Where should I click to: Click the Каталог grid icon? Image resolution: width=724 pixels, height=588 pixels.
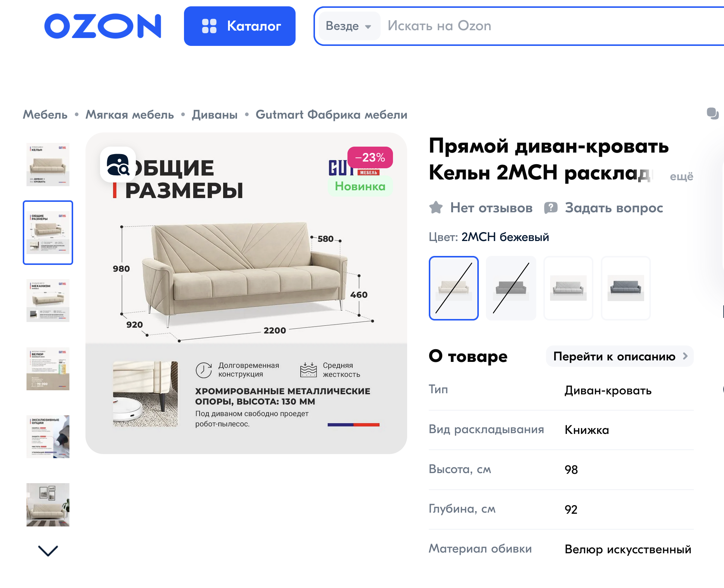tap(209, 26)
